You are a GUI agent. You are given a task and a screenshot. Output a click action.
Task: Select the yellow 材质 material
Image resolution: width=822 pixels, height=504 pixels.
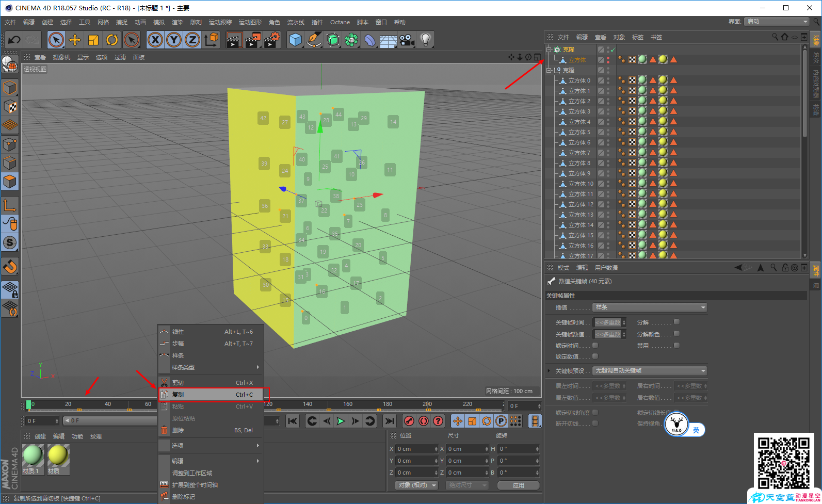(58, 456)
